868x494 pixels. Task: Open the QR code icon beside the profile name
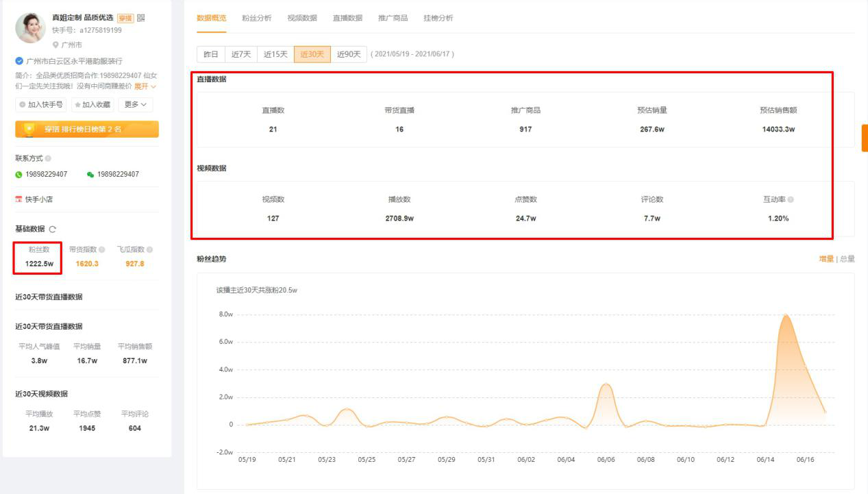point(141,18)
